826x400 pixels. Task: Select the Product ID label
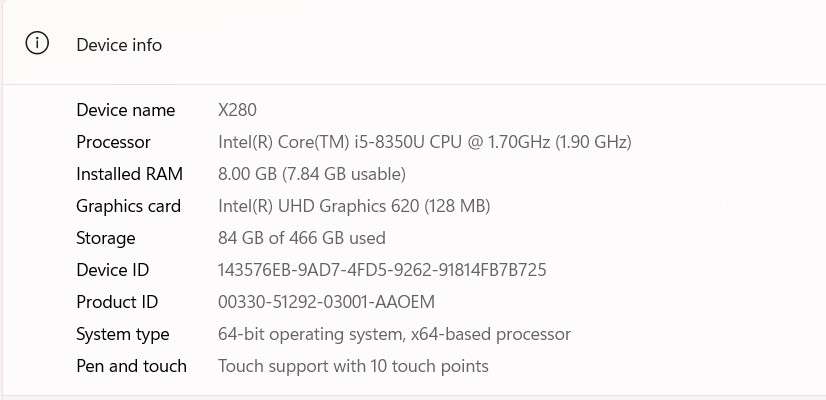[x=117, y=303]
